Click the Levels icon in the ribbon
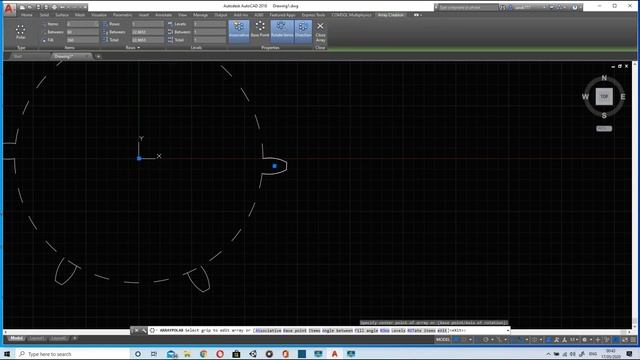Viewport: 640px width, 360px height. tap(170, 24)
